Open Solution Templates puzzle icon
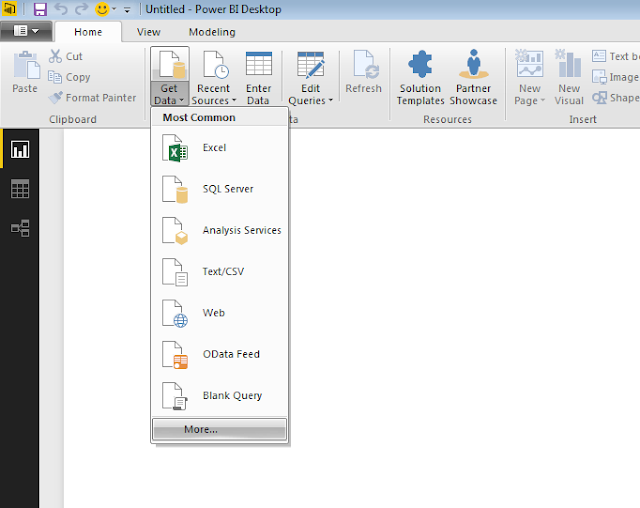Screen dimensions: 640x508 [420, 64]
